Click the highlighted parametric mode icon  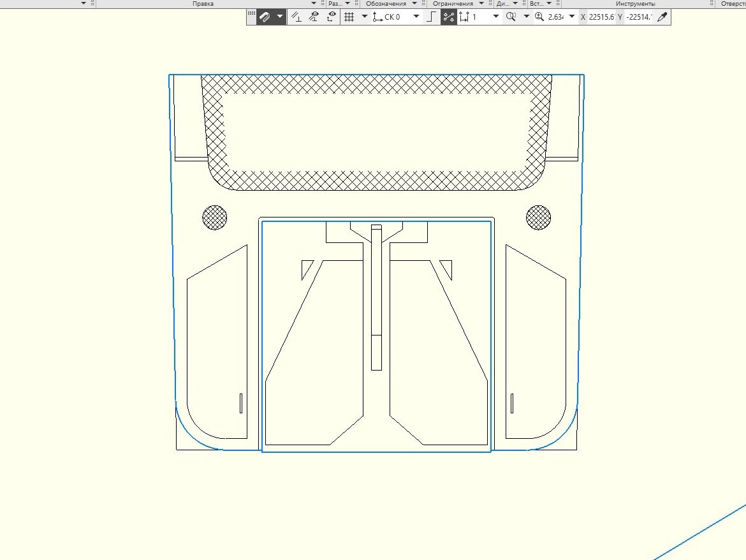pos(448,17)
